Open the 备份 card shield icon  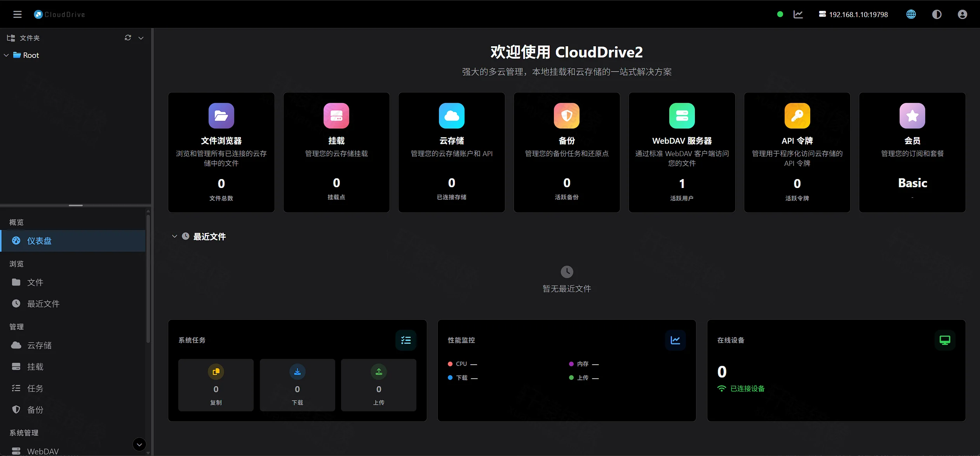pos(567,116)
